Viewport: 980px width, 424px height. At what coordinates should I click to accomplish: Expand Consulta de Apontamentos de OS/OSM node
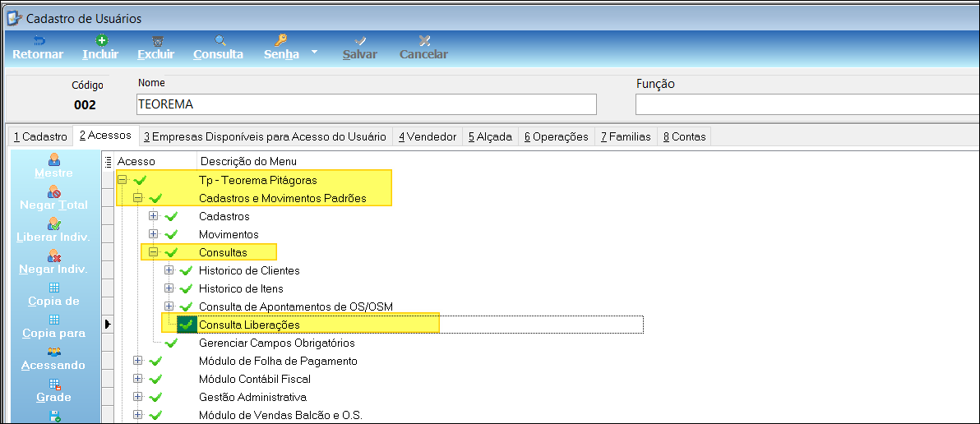pos(169,306)
